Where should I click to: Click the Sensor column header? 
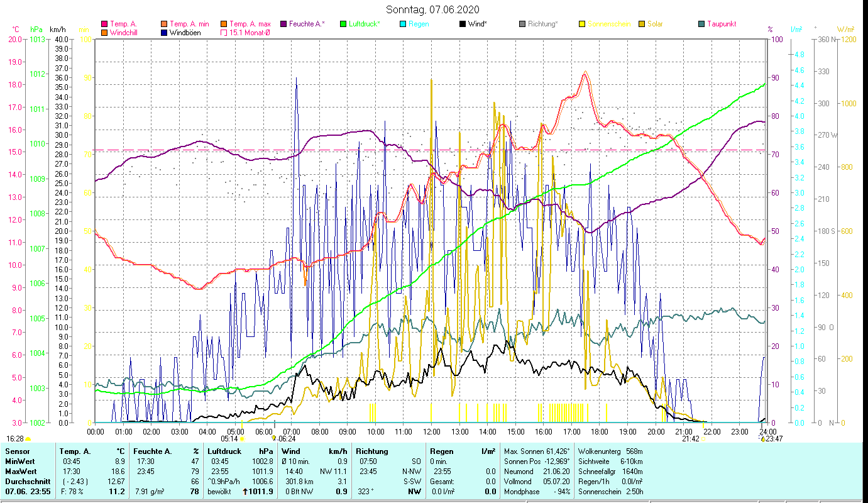17,451
